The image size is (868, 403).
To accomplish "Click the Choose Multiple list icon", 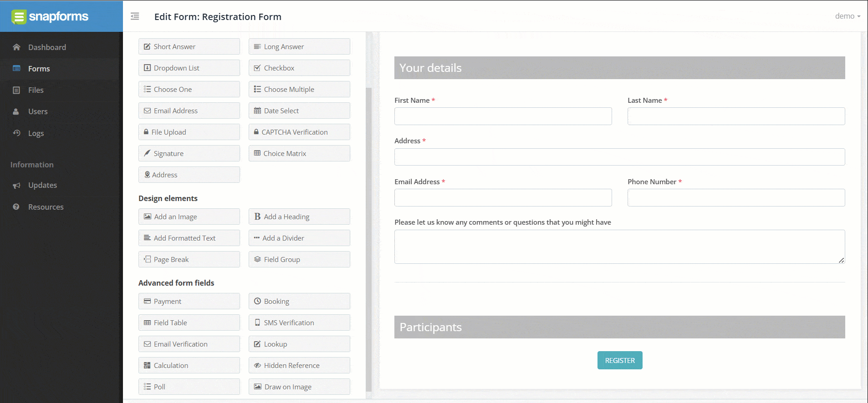I will pyautogui.click(x=257, y=89).
